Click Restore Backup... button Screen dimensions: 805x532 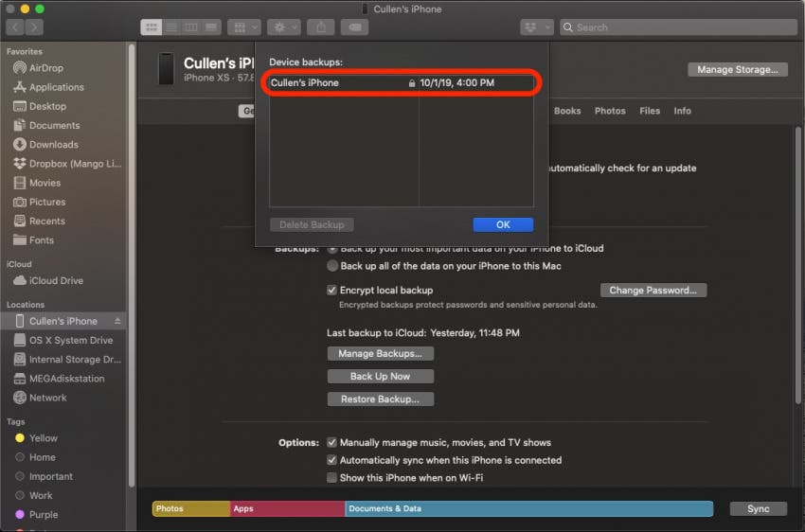[380, 399]
